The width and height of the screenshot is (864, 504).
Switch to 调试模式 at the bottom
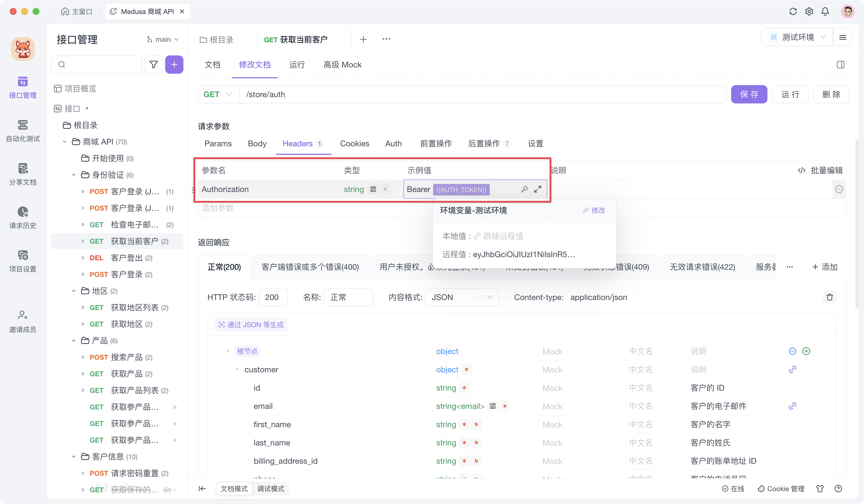(x=271, y=488)
